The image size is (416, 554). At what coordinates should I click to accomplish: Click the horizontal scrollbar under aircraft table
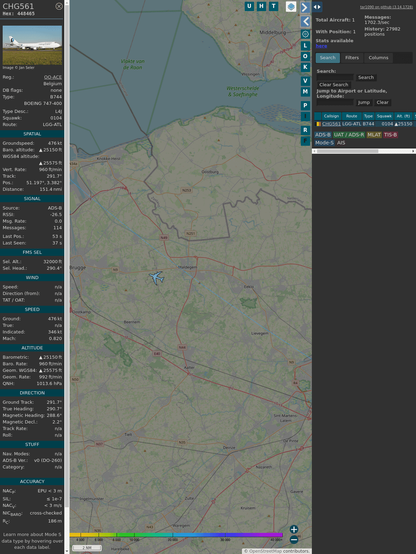click(x=364, y=151)
